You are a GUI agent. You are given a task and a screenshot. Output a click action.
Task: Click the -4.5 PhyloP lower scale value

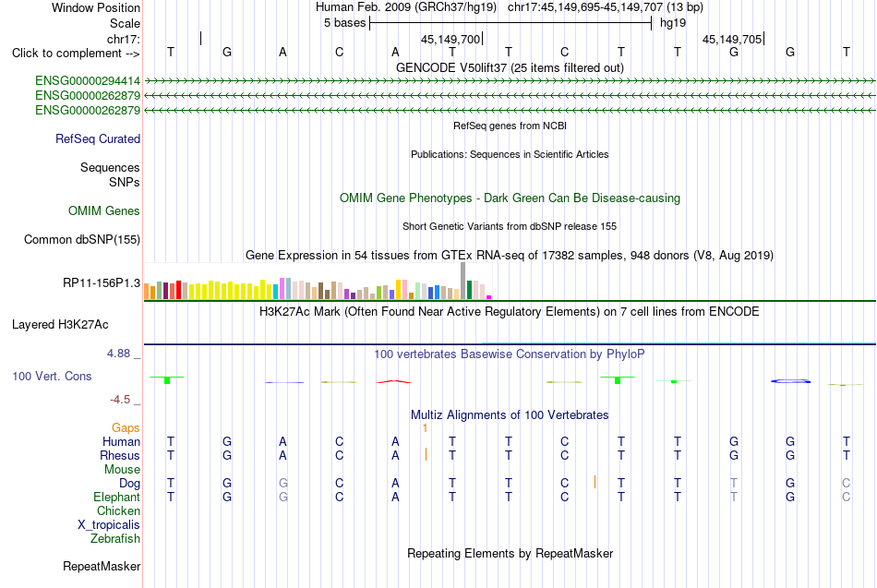[120, 400]
